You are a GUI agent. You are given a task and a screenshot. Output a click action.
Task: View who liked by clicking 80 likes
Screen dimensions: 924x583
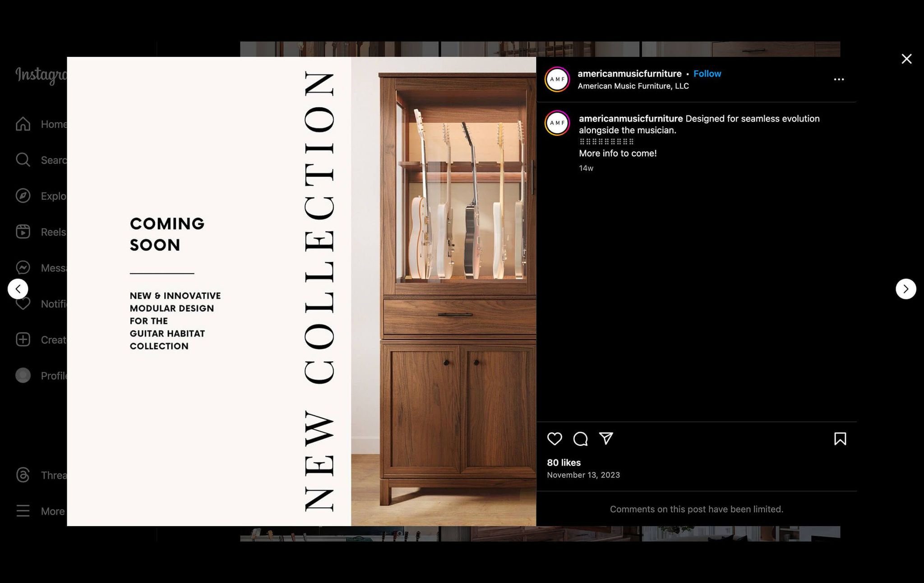click(563, 463)
